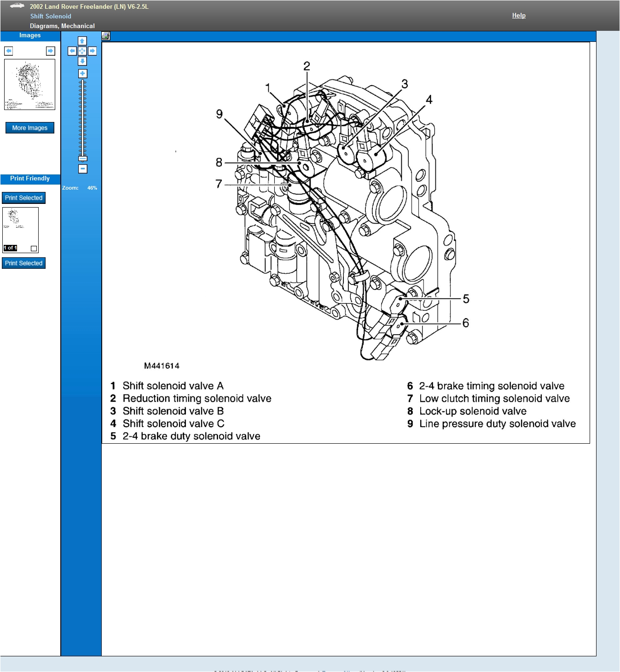Click the print icon above the diagram

(106, 36)
